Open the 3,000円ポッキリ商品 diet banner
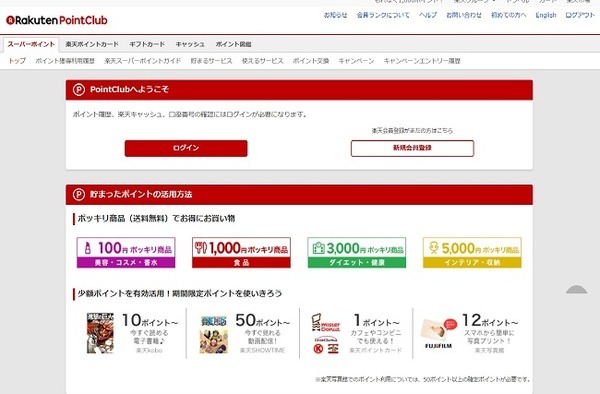Viewport: 600px width, 394px height. pos(357,252)
